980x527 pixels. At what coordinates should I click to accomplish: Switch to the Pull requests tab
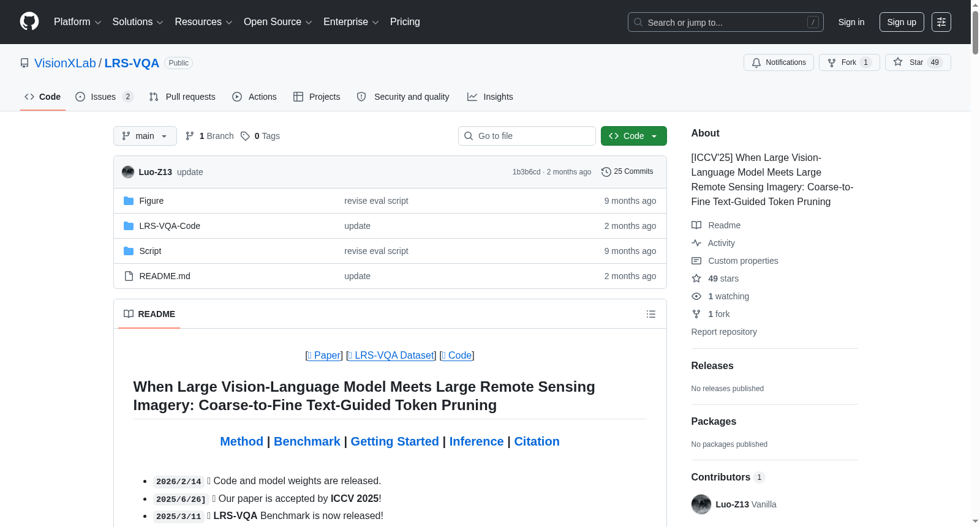(183, 97)
